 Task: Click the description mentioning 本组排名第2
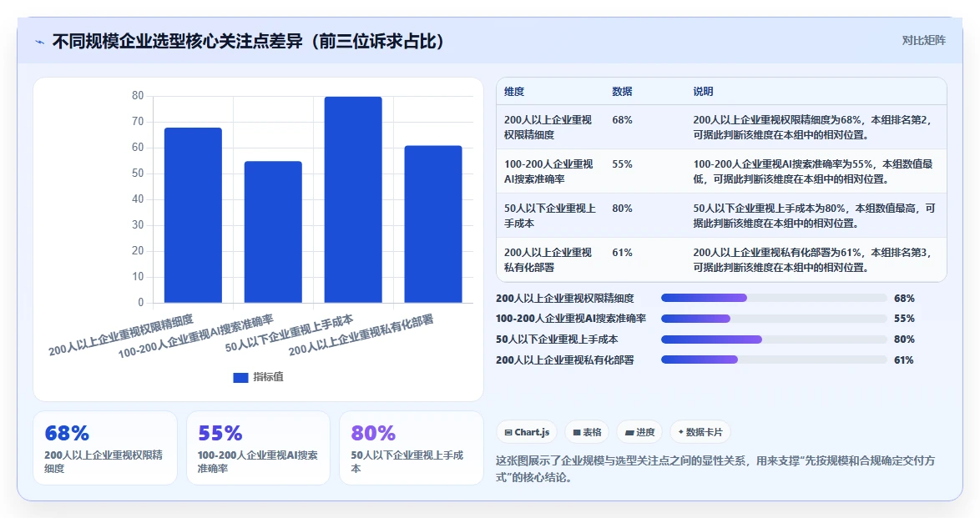(812, 128)
